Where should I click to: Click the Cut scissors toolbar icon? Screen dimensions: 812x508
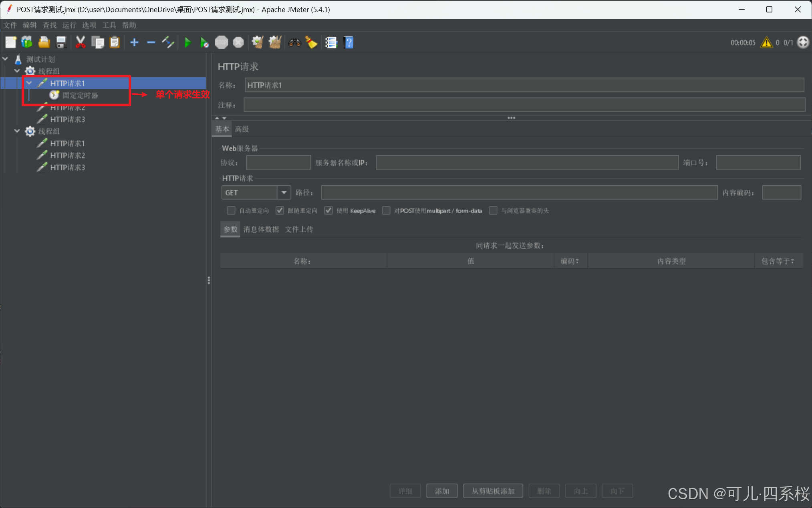[x=80, y=42]
